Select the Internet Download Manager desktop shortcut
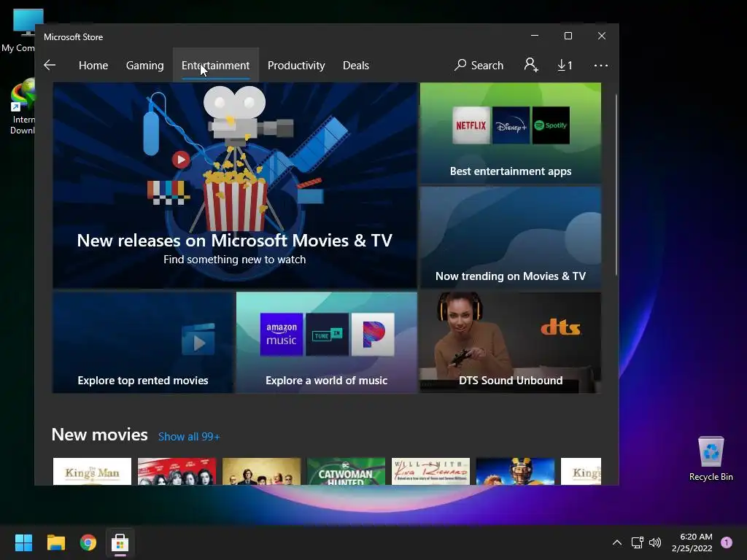This screenshot has width=747, height=560. click(x=21, y=107)
